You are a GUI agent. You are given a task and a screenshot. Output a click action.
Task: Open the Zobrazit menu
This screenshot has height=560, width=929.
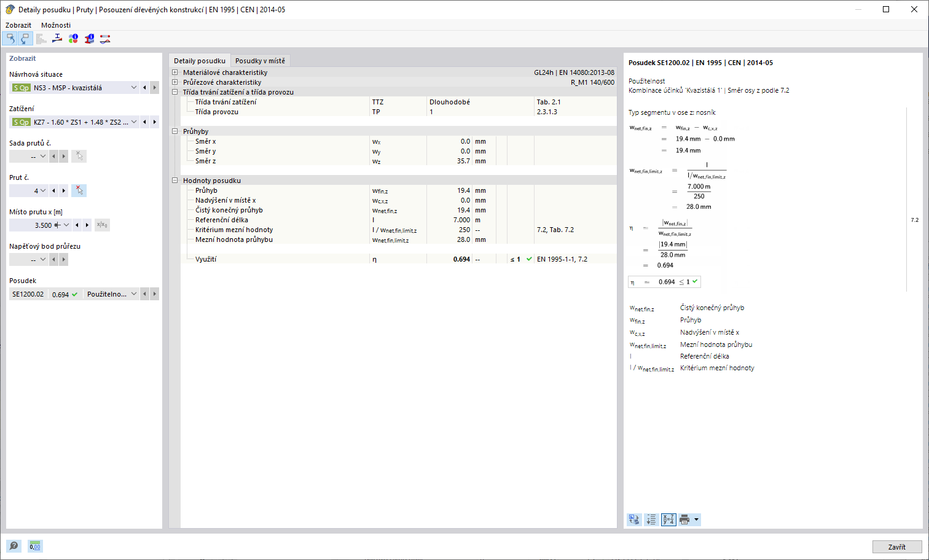point(18,25)
